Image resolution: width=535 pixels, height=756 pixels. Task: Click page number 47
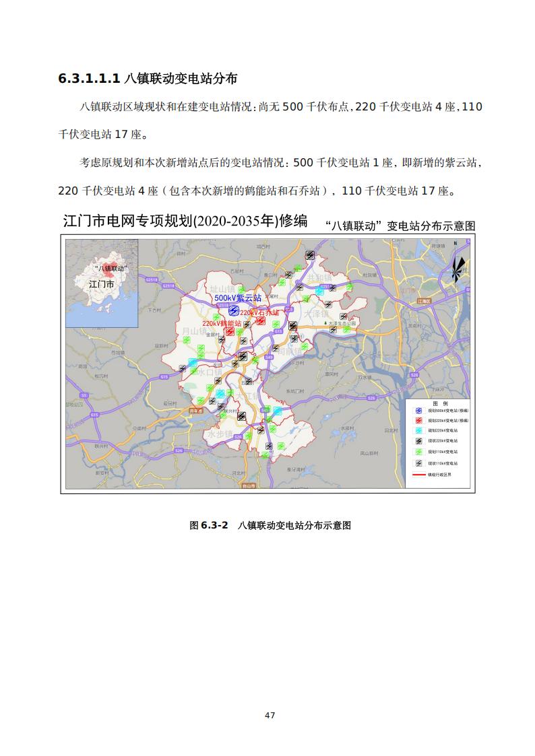point(270,716)
